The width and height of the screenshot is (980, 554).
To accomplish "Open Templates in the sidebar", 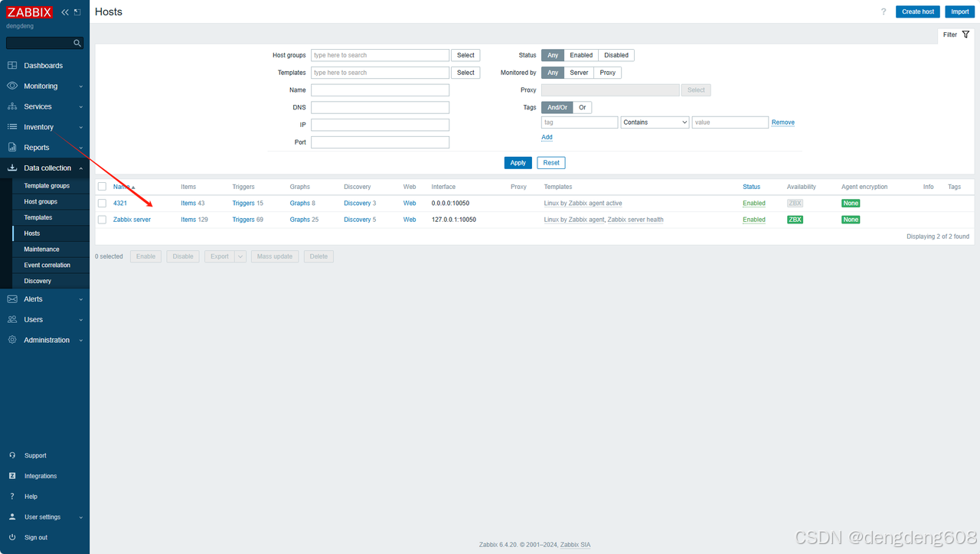I will pos(38,218).
